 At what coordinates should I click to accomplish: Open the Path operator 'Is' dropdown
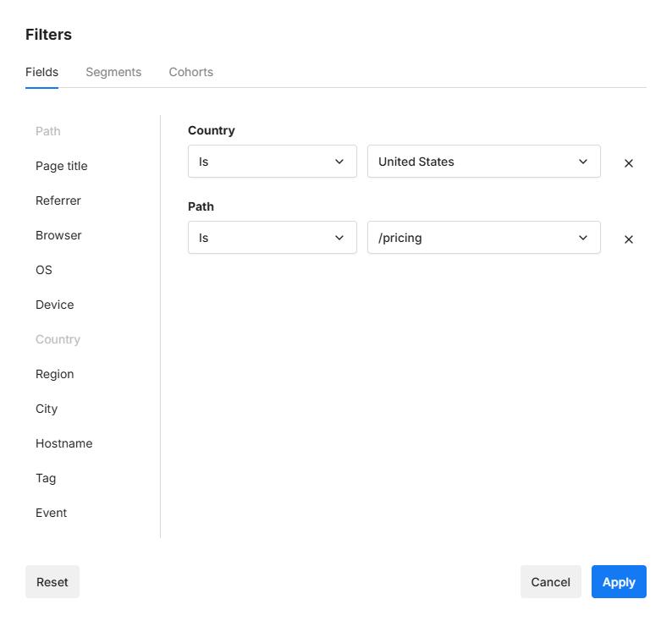pyautogui.click(x=272, y=238)
